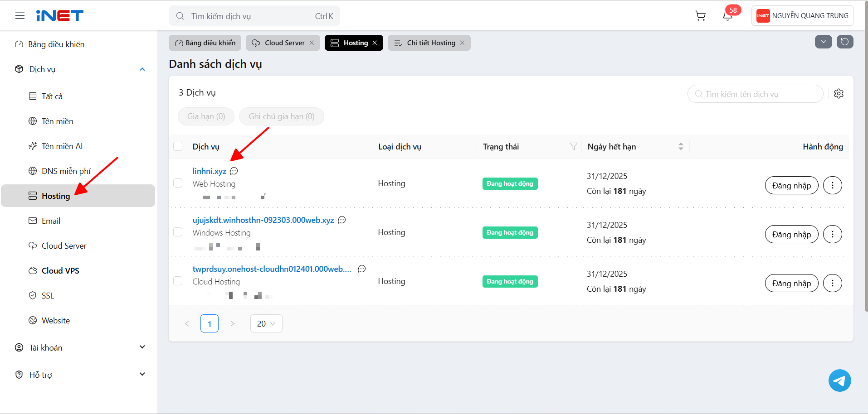This screenshot has width=868, height=414.
Task: Click Đăng nhập for Cloud Hosting row
Action: [791, 283]
